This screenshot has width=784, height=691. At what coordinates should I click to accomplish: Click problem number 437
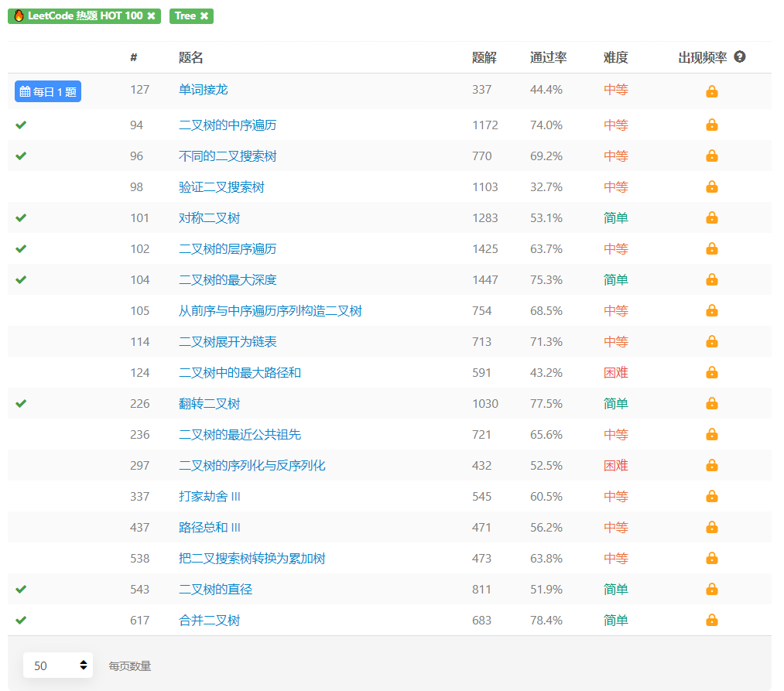(139, 528)
